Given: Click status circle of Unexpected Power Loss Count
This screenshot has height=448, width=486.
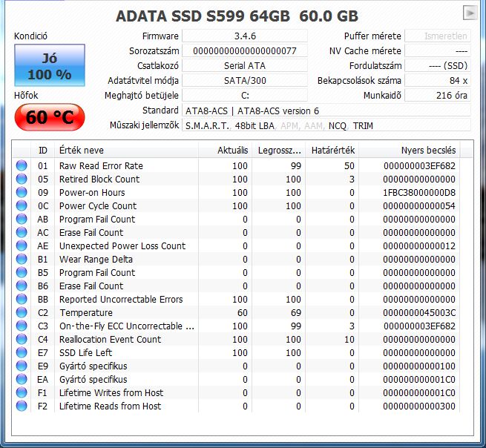Looking at the screenshot, I should (x=22, y=246).
